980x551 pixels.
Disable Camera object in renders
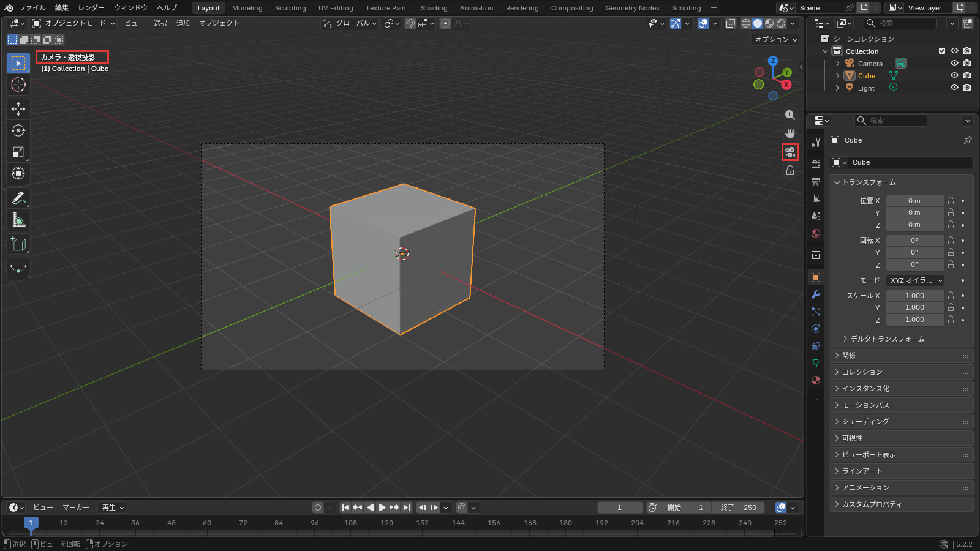tap(967, 64)
